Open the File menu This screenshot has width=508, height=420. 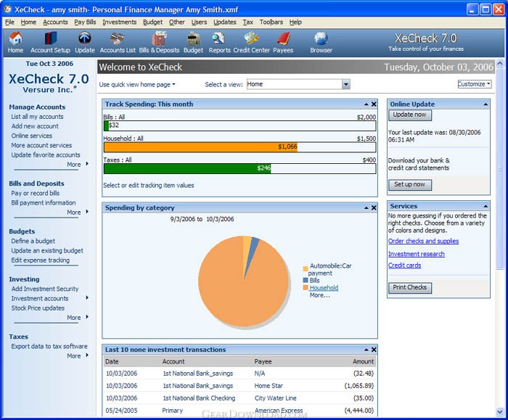tap(9, 22)
